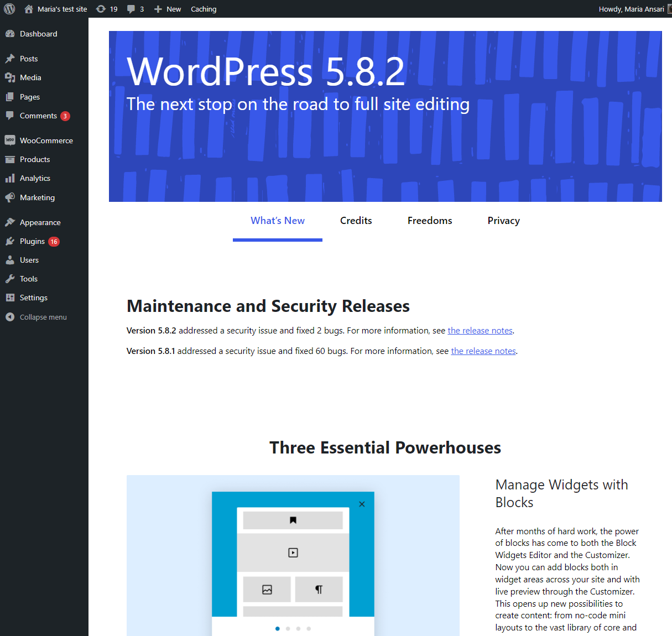Switch to the Credits tab
This screenshot has width=672, height=636.
[x=356, y=220]
